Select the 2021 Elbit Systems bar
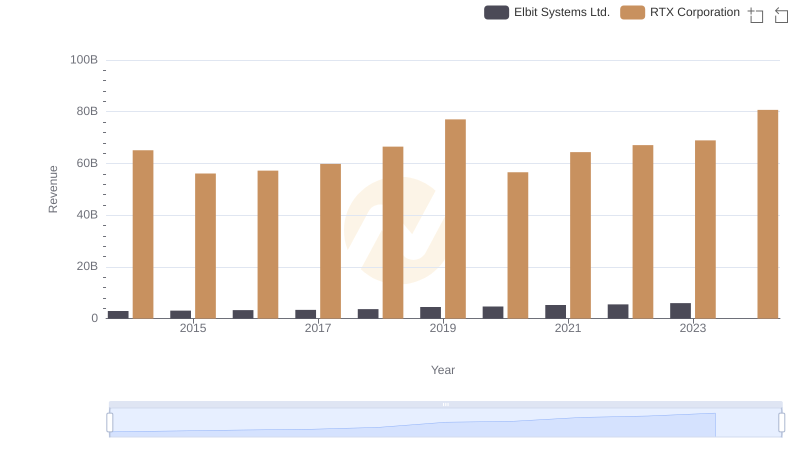The width and height of the screenshot is (800, 461). [x=556, y=312]
